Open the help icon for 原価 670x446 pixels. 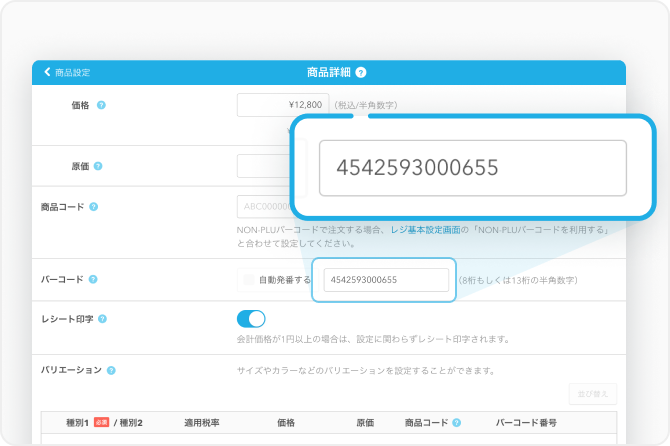coord(98,166)
